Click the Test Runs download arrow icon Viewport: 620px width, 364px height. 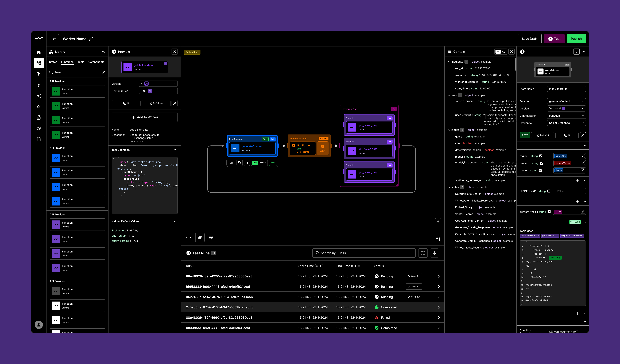tap(435, 253)
